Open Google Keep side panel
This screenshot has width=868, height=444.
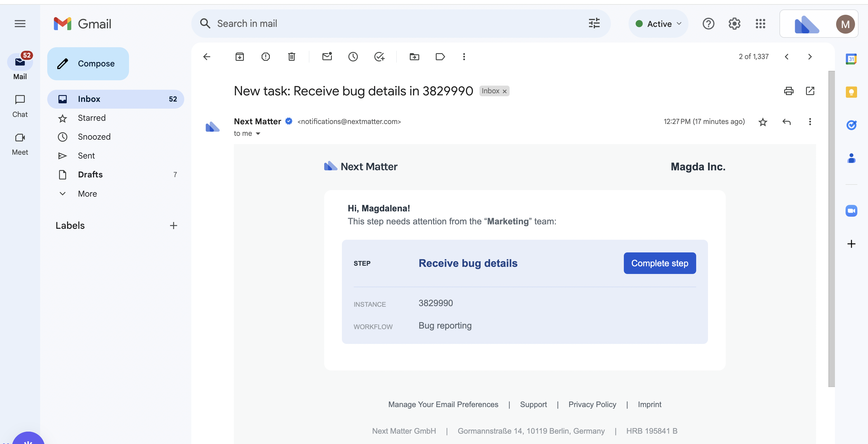[x=851, y=92]
